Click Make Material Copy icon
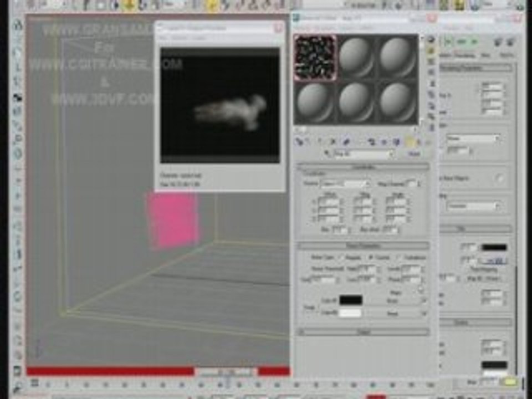Viewport: 532px width, 399px height. 346,142
